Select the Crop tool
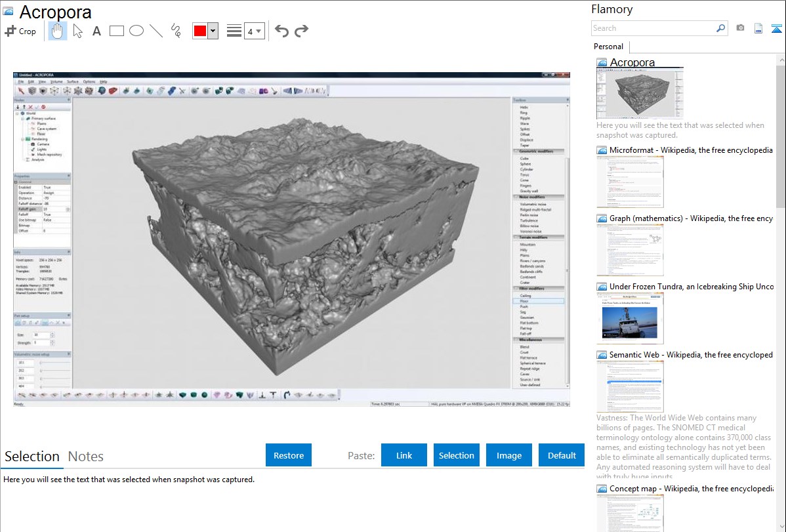Viewport: 786px width, 532px height. tap(20, 31)
